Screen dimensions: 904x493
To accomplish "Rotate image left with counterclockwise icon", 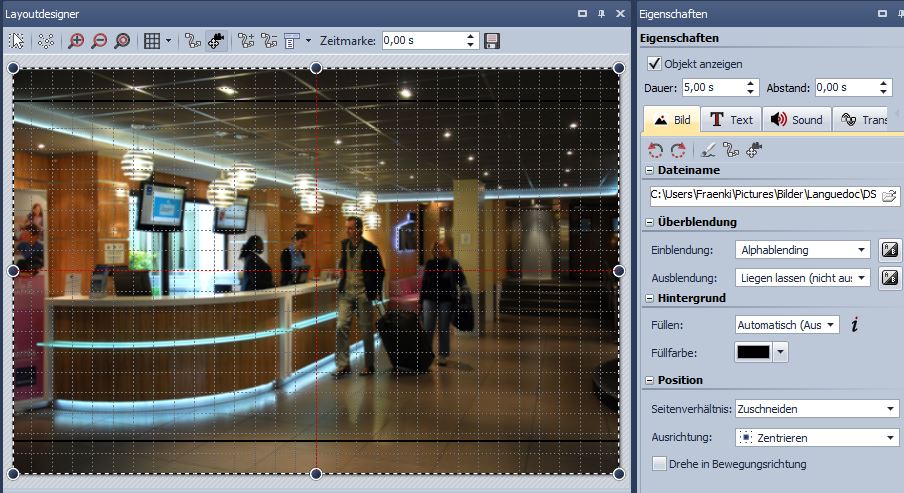I will click(655, 150).
